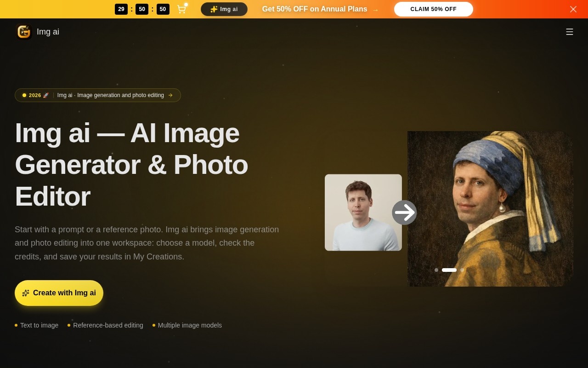The width and height of the screenshot is (588, 368).
Task: Click the original portrait thumbnail
Action: 363,213
